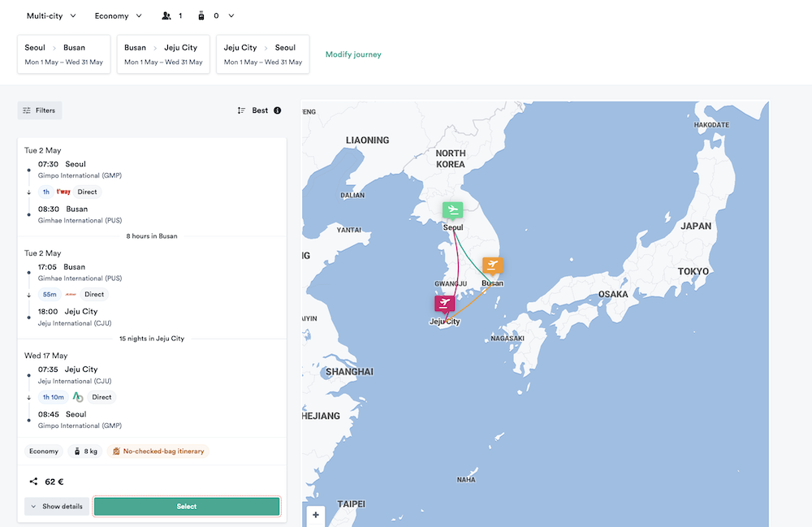Screen dimensions: 812x527
Task: Click the info icon next to Best
Action: 278,110
